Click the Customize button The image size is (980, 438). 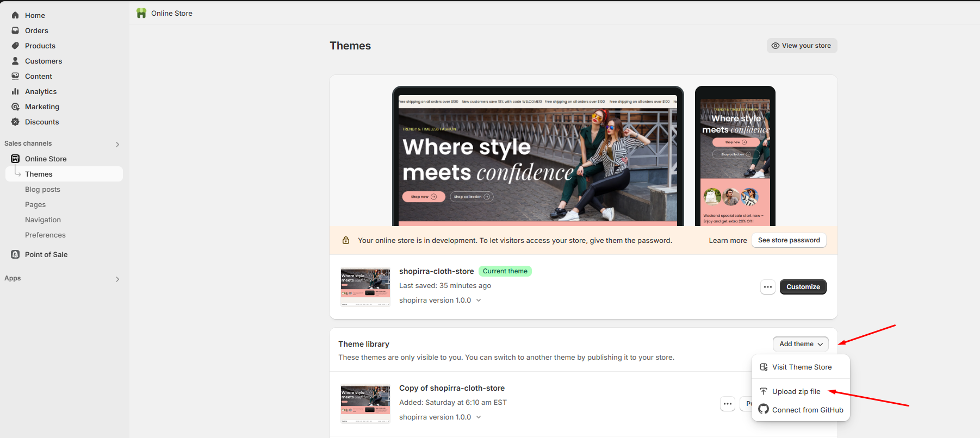[803, 287]
